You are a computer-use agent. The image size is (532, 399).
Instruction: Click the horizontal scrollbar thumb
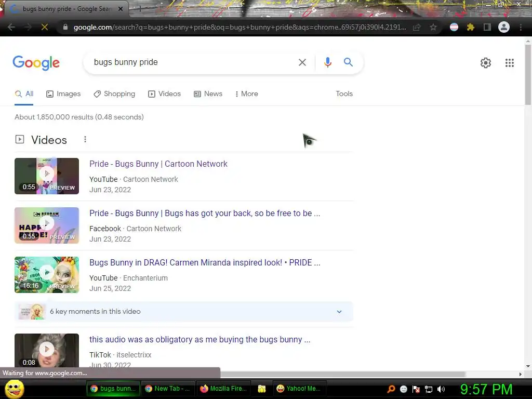pos(343,374)
